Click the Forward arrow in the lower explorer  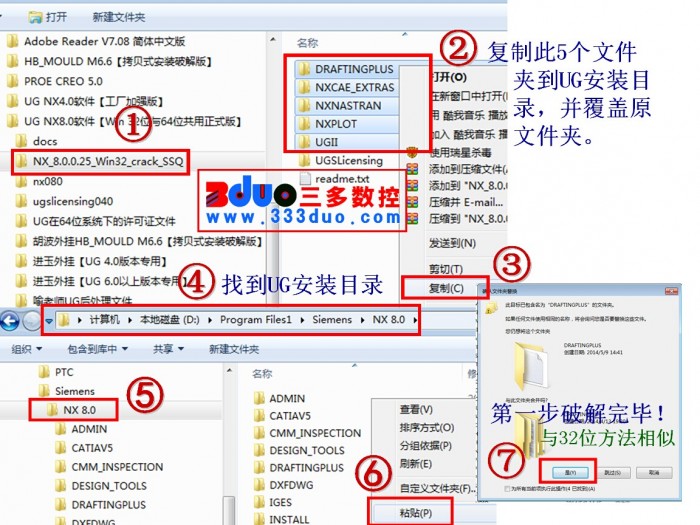(x=32, y=321)
